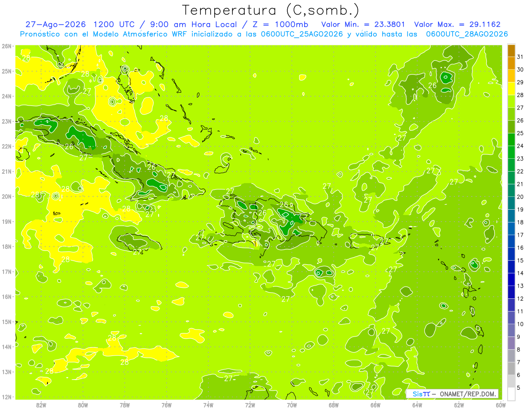Click the 64W longitude axis label
This screenshot has width=532, height=411.
point(417,405)
